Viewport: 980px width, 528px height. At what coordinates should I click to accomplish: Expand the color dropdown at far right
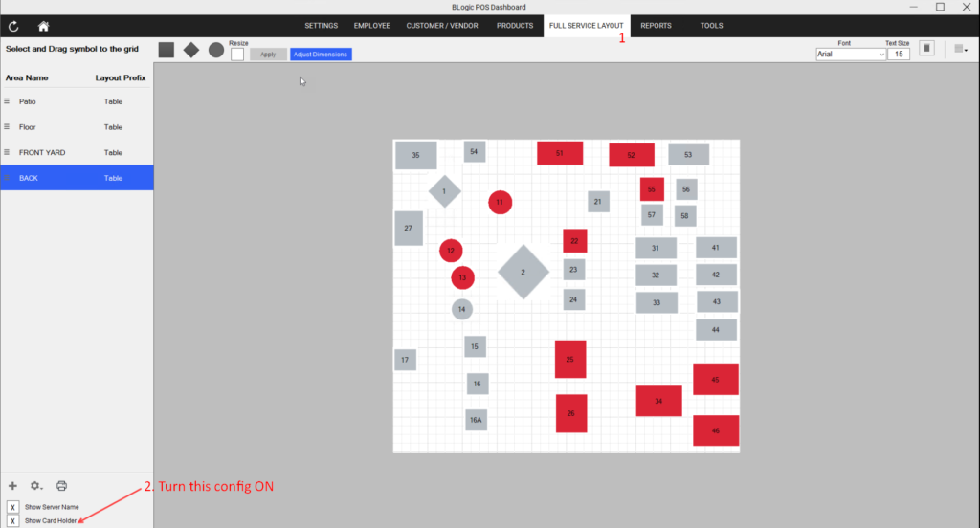[x=961, y=49]
